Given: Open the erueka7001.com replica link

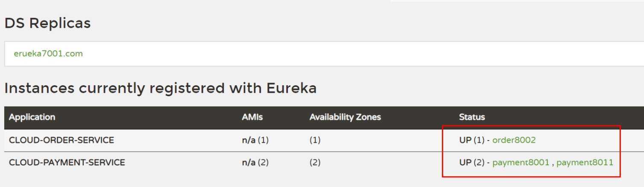Looking at the screenshot, I should click(x=48, y=54).
